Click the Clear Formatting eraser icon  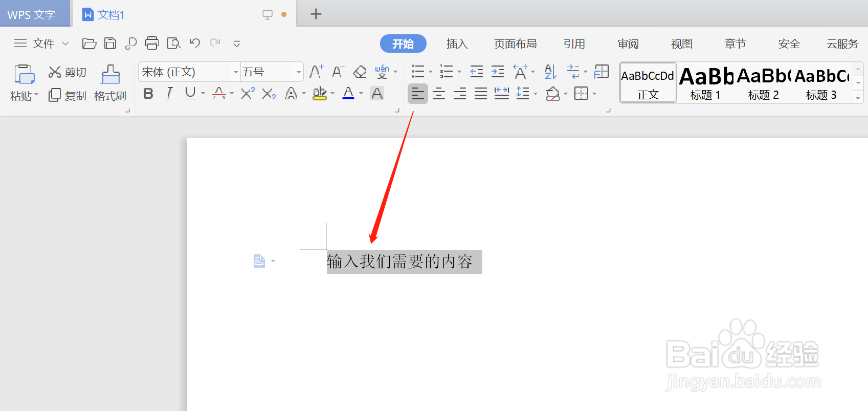tap(360, 72)
